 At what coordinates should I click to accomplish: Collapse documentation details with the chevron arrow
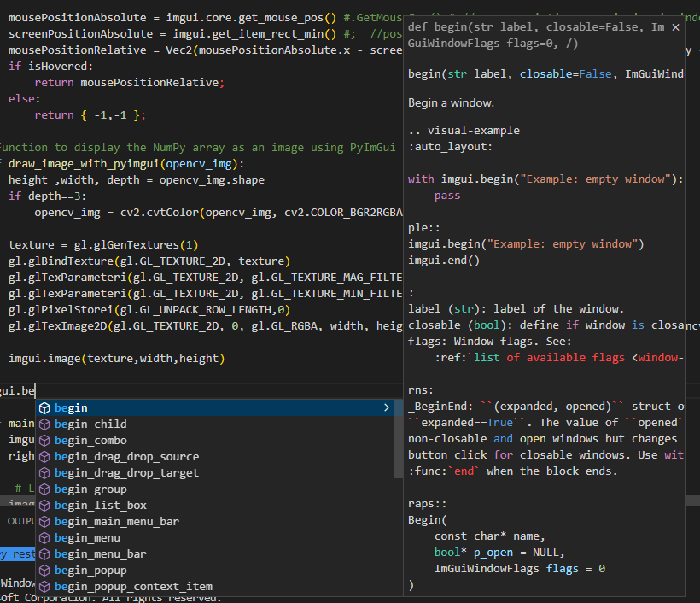[x=387, y=407]
